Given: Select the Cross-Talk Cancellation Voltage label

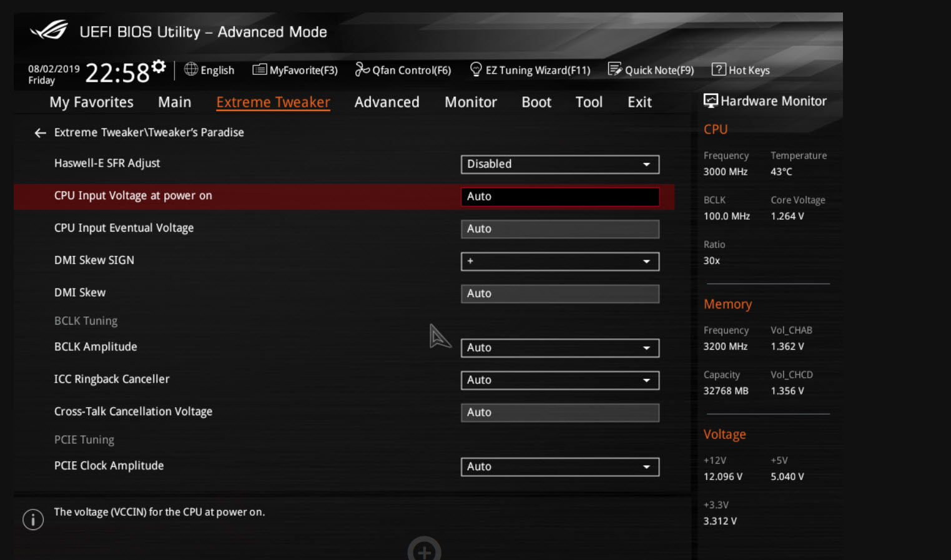Looking at the screenshot, I should [133, 412].
